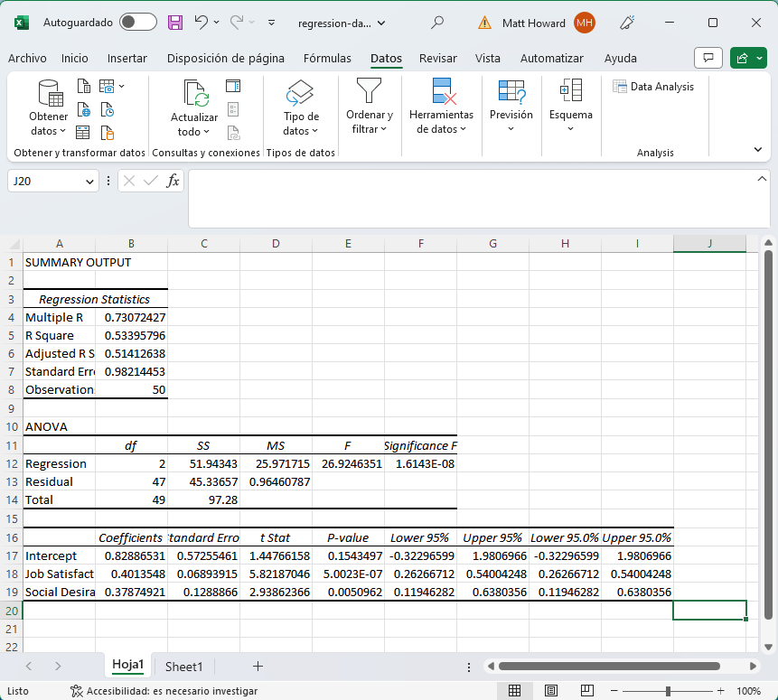Launch the Data Analysis tool
Screen dimensions: 778x700
(653, 87)
